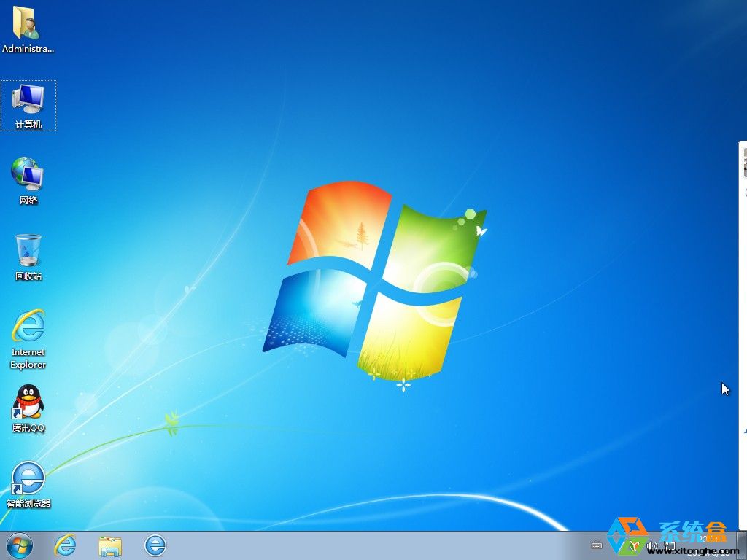Select the 智能浏览器 desktop shortcut
This screenshot has width=747, height=560.
[x=28, y=485]
